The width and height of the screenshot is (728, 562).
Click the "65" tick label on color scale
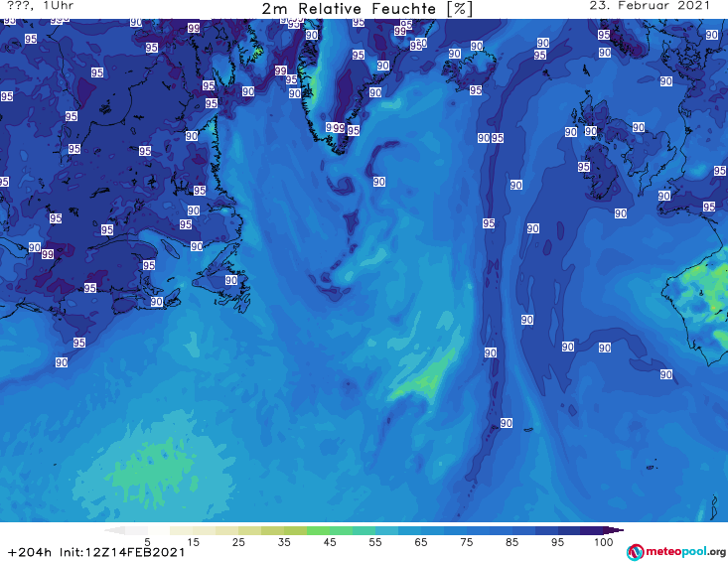pyautogui.click(x=421, y=542)
